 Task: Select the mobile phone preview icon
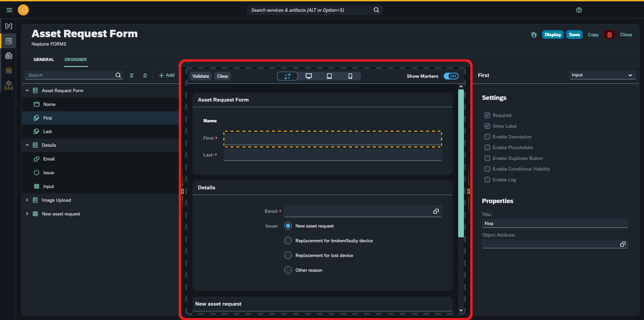tap(350, 76)
